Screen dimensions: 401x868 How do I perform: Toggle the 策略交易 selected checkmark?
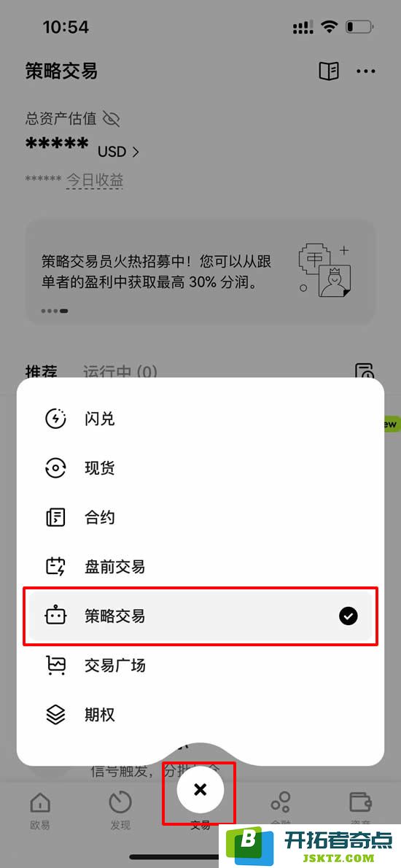348,616
